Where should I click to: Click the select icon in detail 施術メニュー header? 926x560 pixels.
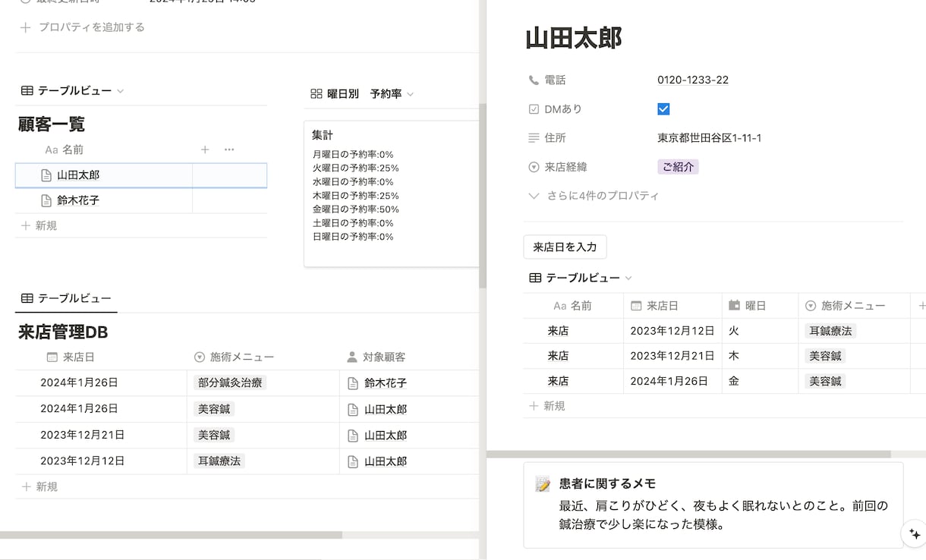coord(811,306)
